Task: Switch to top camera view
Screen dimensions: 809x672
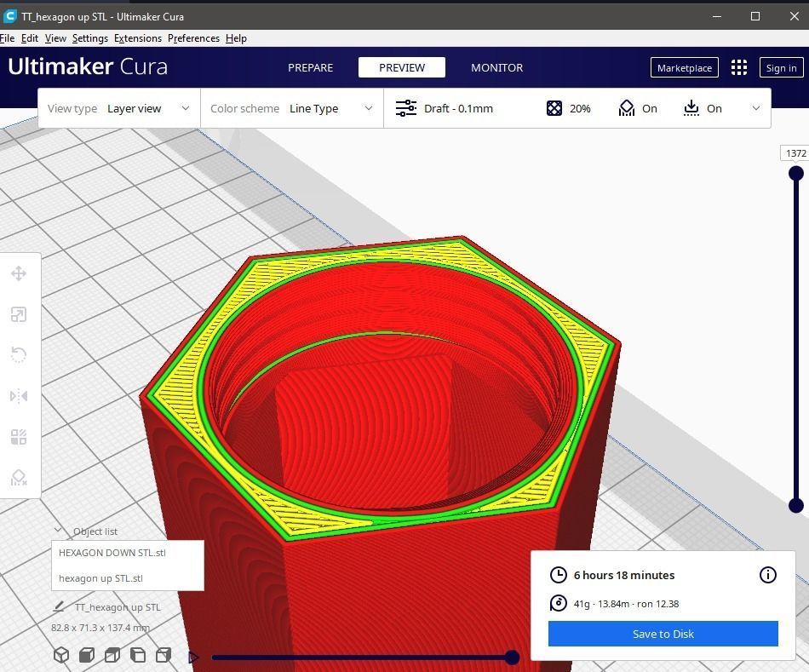Action: coord(112,655)
